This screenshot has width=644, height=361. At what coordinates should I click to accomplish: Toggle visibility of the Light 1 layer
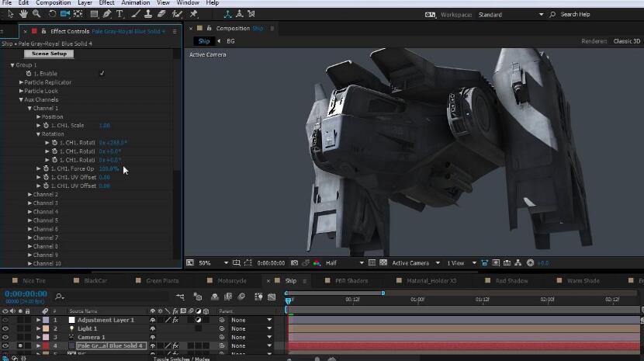(5, 328)
